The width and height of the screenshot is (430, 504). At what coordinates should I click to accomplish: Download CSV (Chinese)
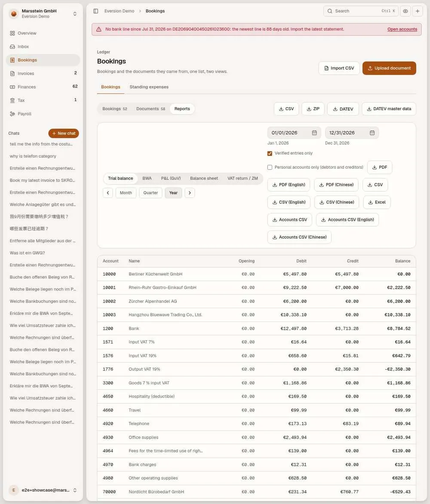click(x=337, y=202)
